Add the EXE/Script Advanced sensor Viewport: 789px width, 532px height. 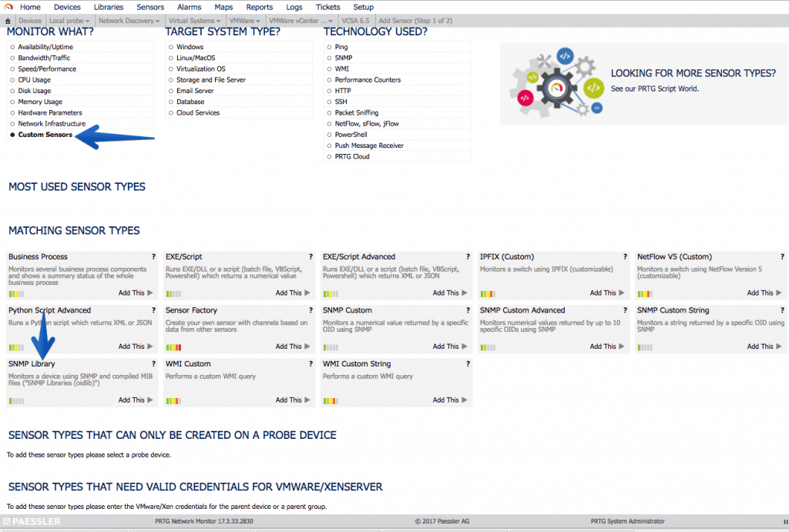coord(450,293)
